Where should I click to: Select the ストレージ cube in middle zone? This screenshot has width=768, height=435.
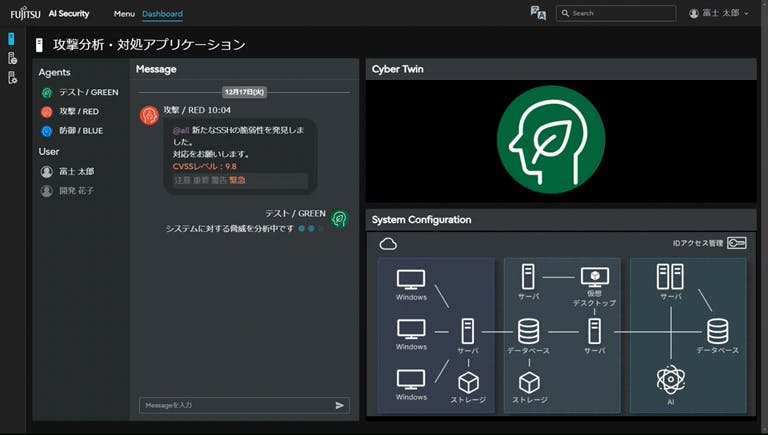pyautogui.click(x=529, y=383)
